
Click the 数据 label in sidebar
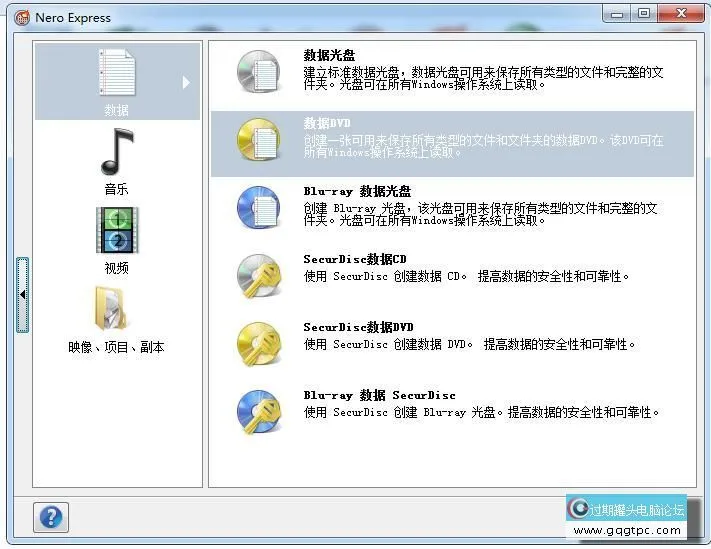point(117,110)
